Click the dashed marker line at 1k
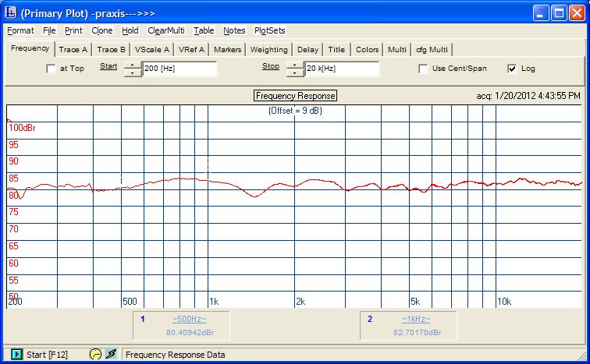 pos(208,167)
